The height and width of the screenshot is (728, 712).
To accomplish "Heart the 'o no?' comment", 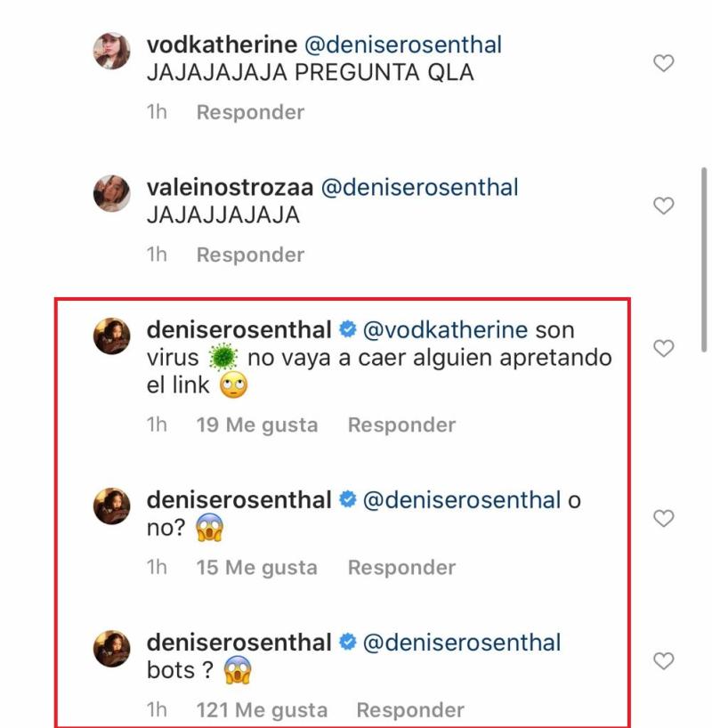I will (663, 518).
